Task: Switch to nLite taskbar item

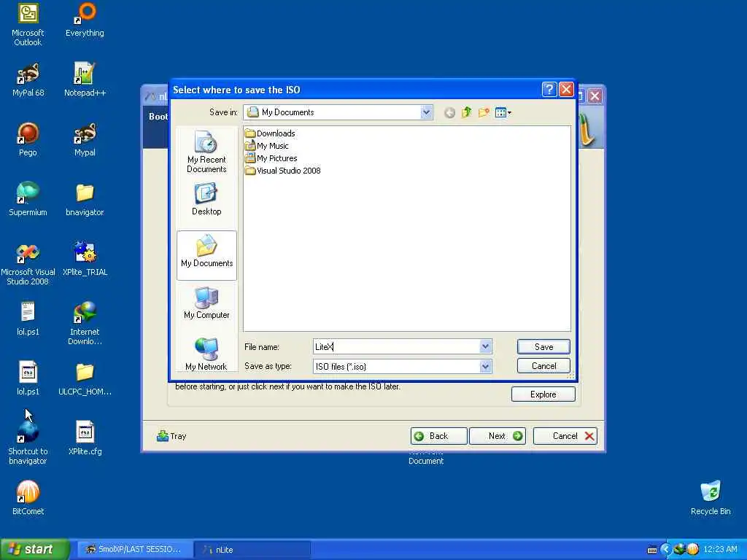Action: click(252, 549)
